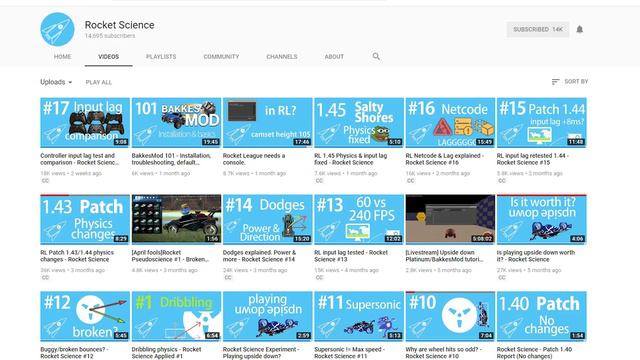640x360 pixels.
Task: Open BakkesMod 101 Installation video title
Action: [x=171, y=159]
